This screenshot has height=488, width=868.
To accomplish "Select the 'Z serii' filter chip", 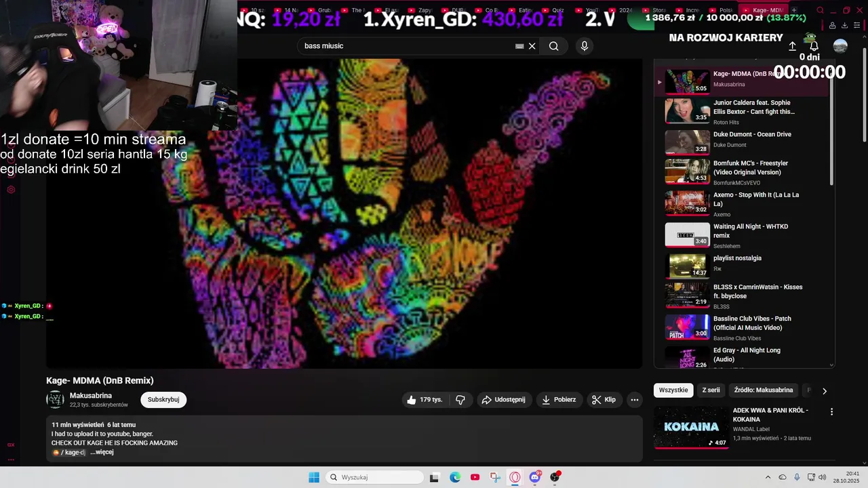I will coord(711,390).
